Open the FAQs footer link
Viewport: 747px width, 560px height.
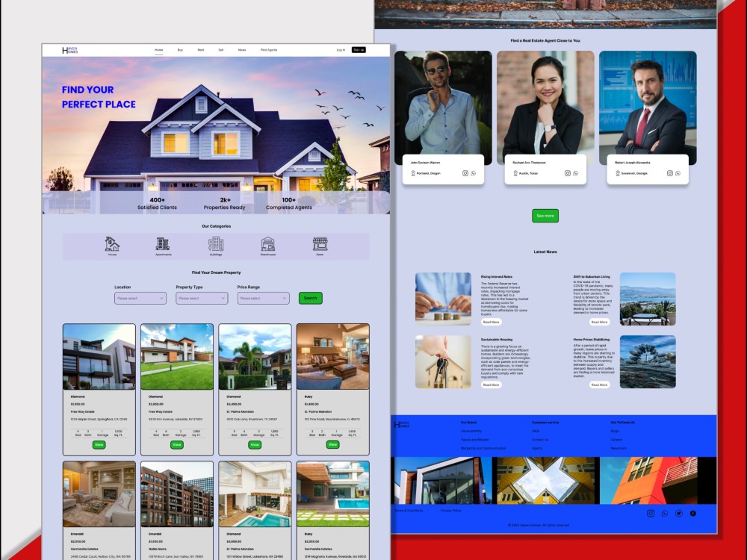pyautogui.click(x=536, y=431)
